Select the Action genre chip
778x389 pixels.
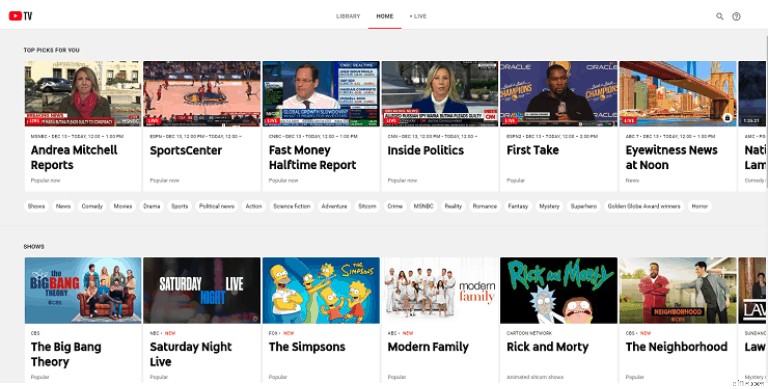click(x=254, y=206)
